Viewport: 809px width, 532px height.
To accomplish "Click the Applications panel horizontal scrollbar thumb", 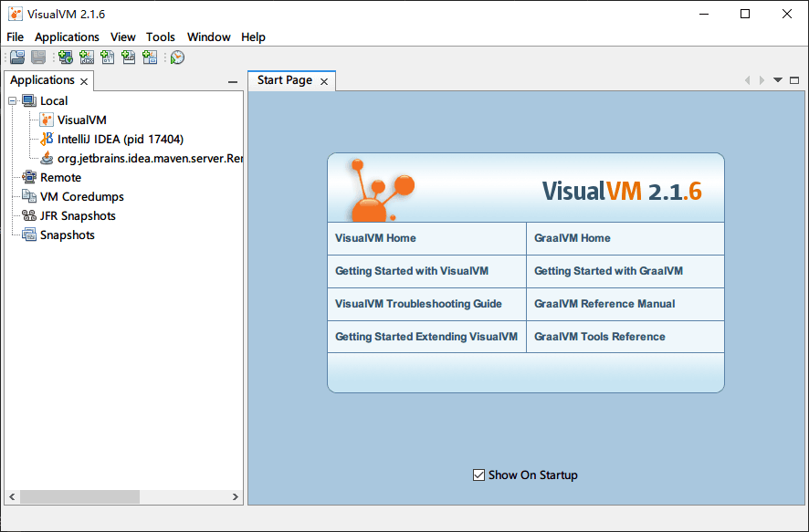I will click(x=79, y=497).
